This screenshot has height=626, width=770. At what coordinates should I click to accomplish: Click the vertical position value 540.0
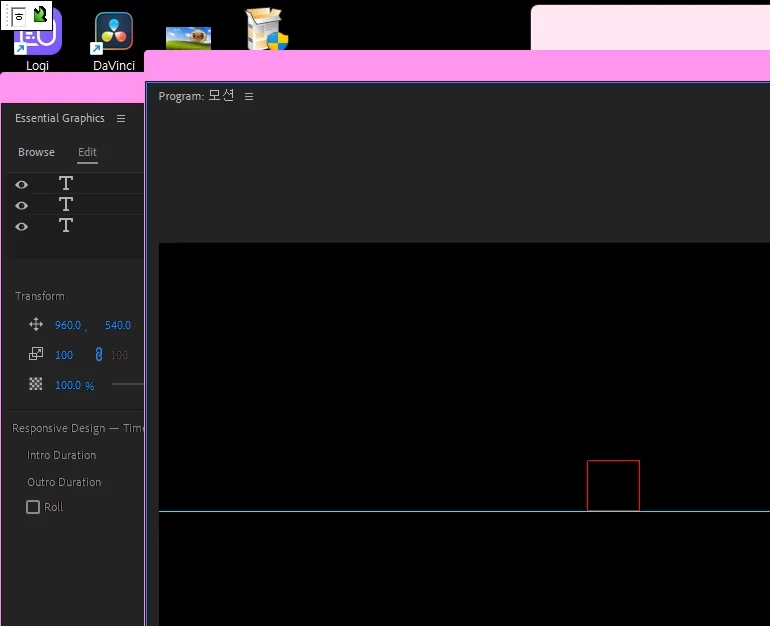[x=118, y=325]
